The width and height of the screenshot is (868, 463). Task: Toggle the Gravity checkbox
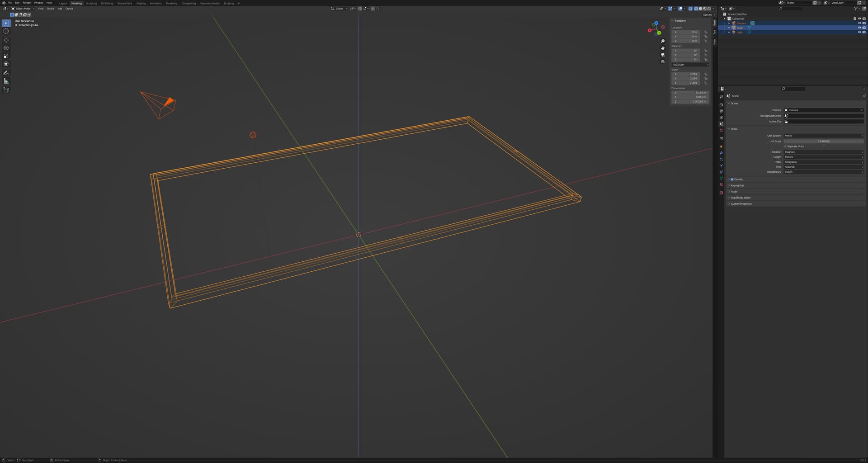tap(732, 180)
